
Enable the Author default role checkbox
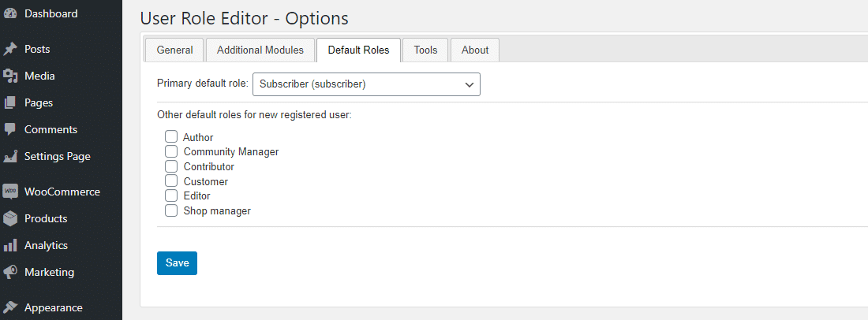coord(171,136)
